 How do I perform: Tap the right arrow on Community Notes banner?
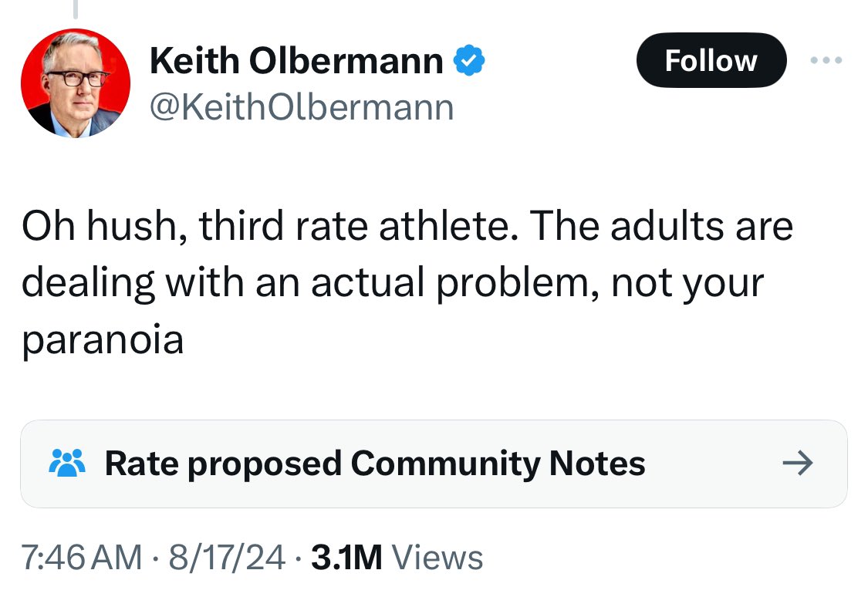point(798,464)
